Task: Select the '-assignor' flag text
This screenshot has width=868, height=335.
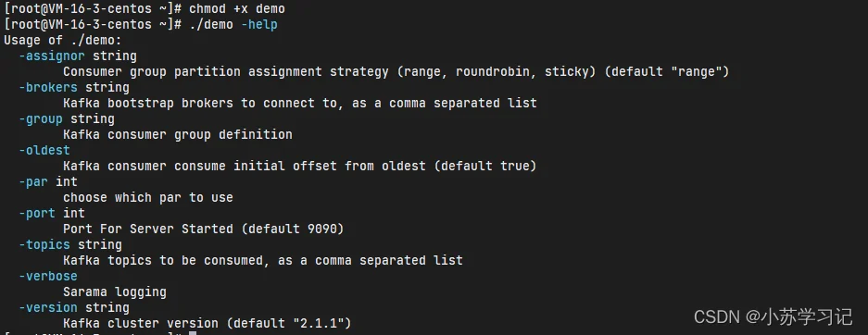Action: pyautogui.click(x=52, y=56)
